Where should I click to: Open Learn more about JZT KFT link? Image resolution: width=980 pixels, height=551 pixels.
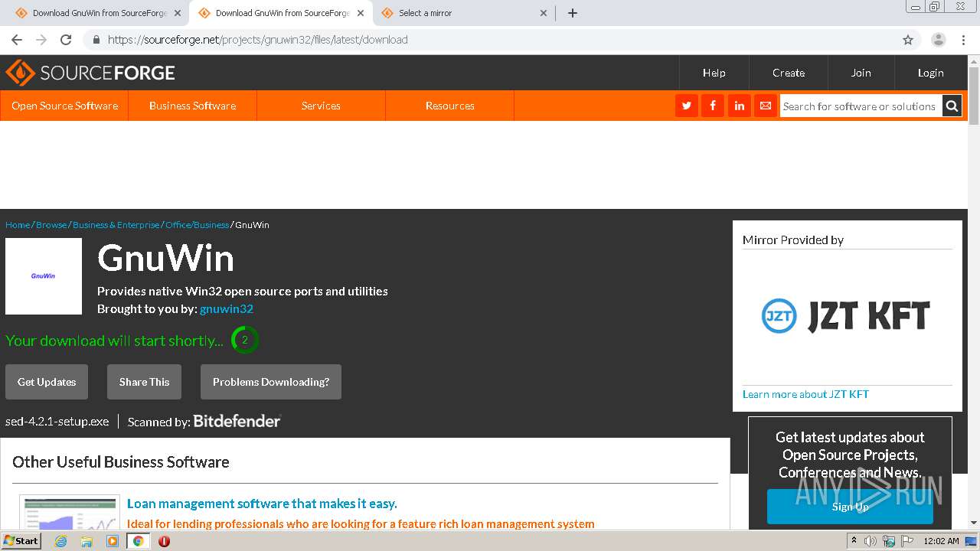tap(805, 394)
